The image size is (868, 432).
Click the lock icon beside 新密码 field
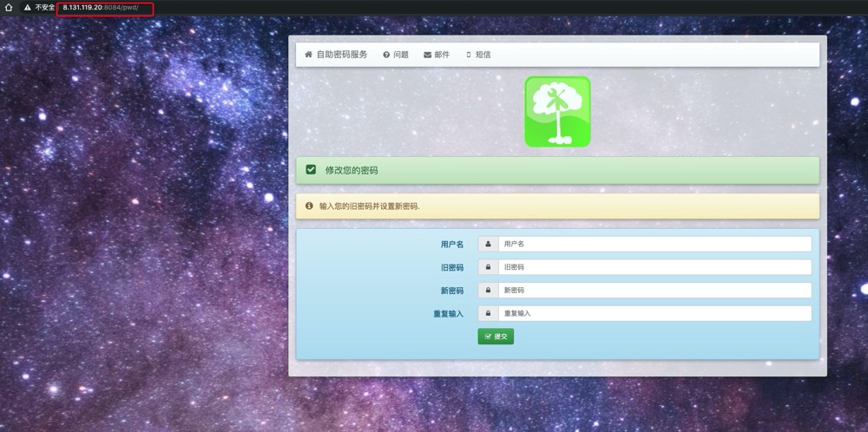click(x=488, y=291)
